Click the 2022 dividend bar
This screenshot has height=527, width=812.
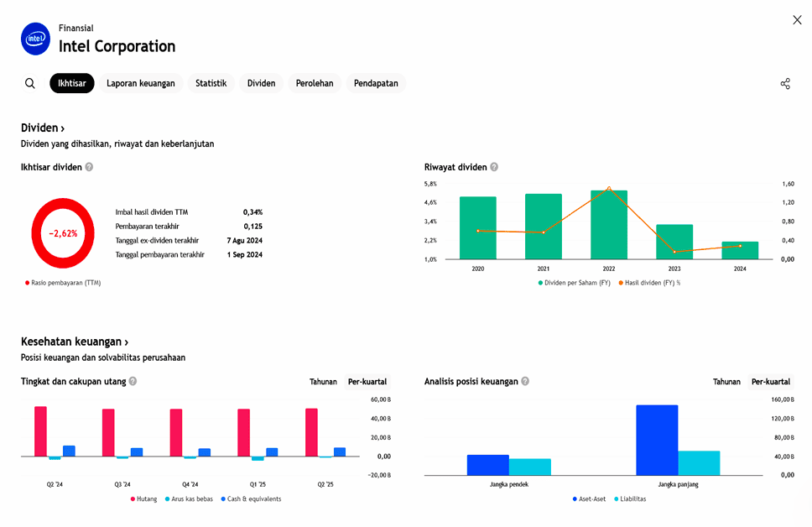609,225
